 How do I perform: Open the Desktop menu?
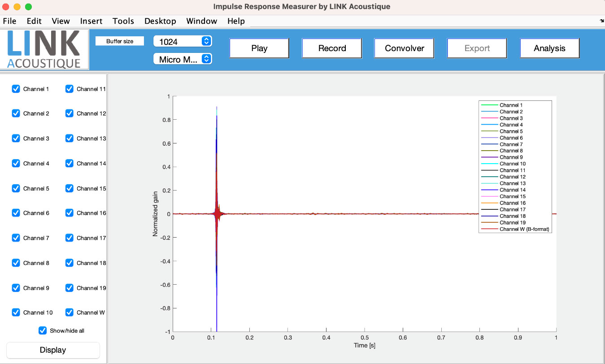pos(160,21)
